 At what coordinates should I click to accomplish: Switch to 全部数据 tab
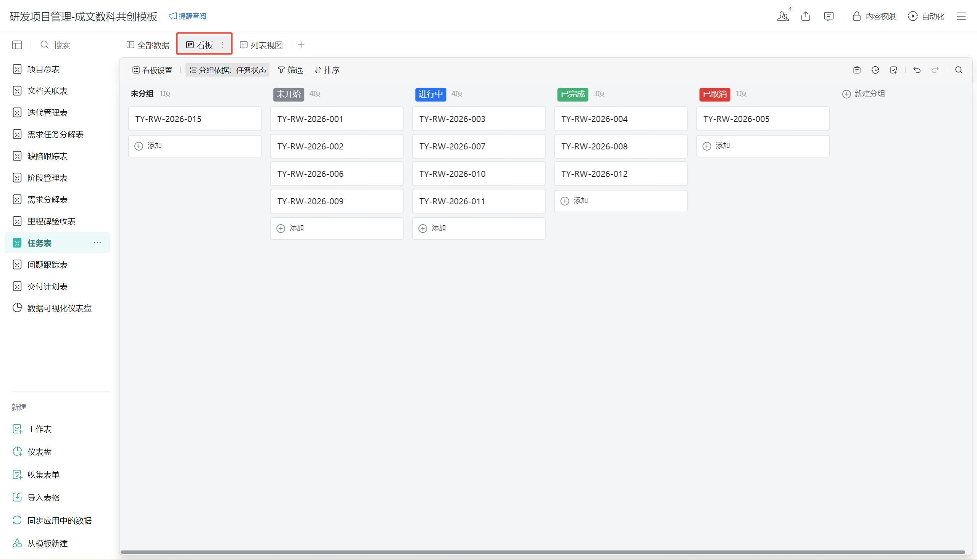[148, 45]
